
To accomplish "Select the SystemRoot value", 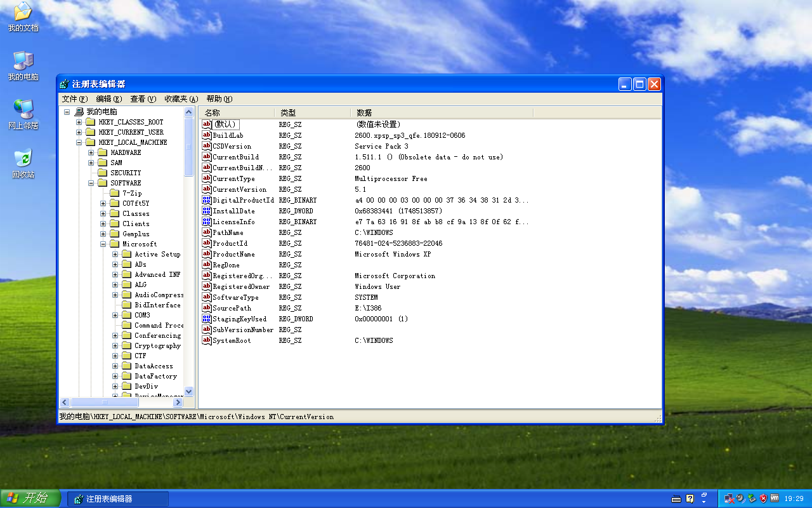I will pos(232,340).
